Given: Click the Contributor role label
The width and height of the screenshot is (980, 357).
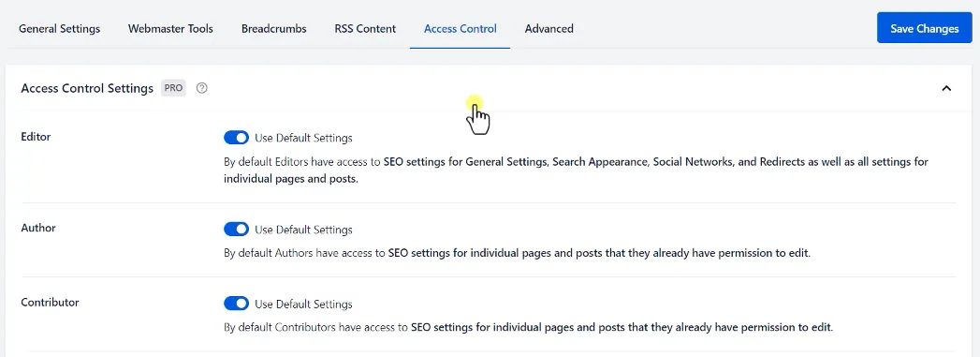Looking at the screenshot, I should pyautogui.click(x=50, y=302).
